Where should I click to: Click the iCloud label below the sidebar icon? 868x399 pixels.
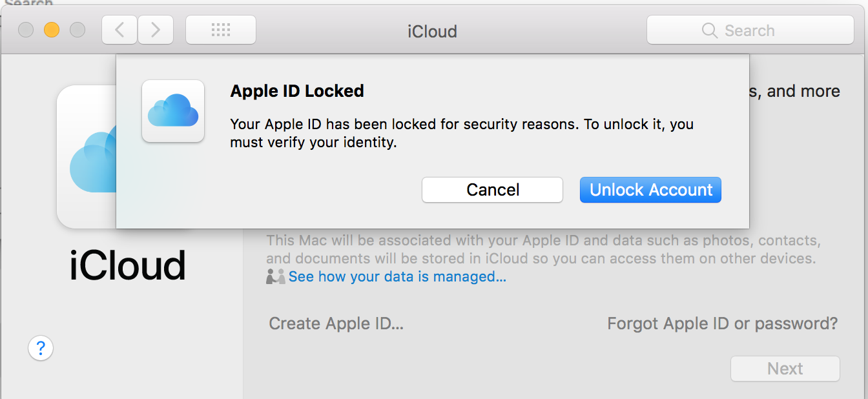tap(127, 265)
